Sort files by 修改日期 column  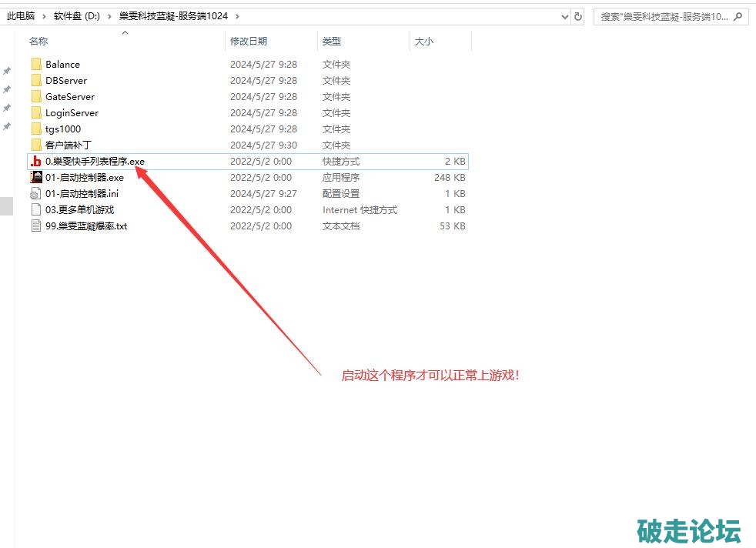[249, 42]
